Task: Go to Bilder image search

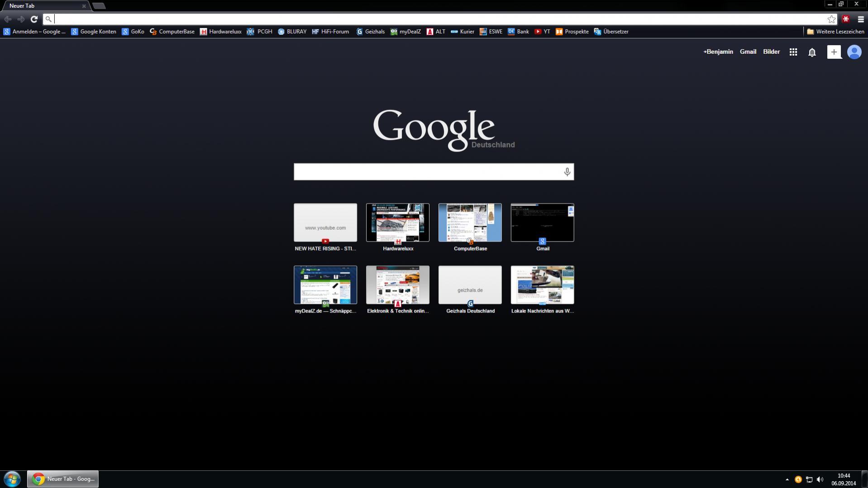Action: [x=771, y=52]
